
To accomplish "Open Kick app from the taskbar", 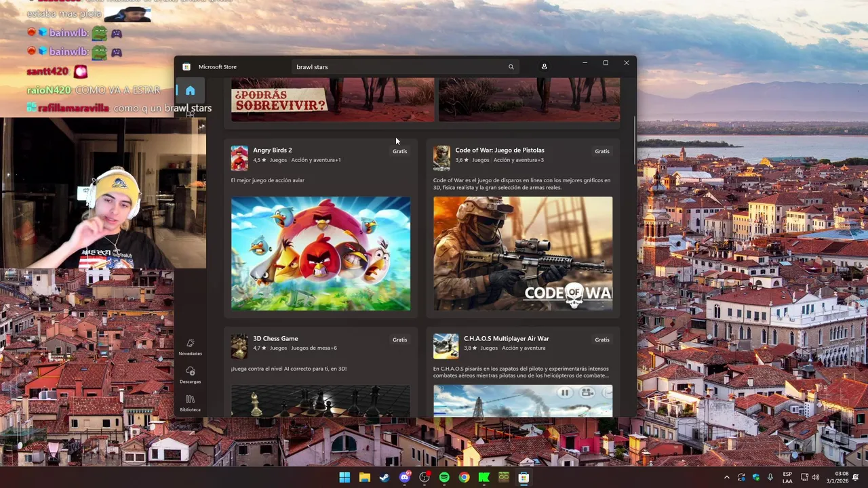I will tap(484, 477).
